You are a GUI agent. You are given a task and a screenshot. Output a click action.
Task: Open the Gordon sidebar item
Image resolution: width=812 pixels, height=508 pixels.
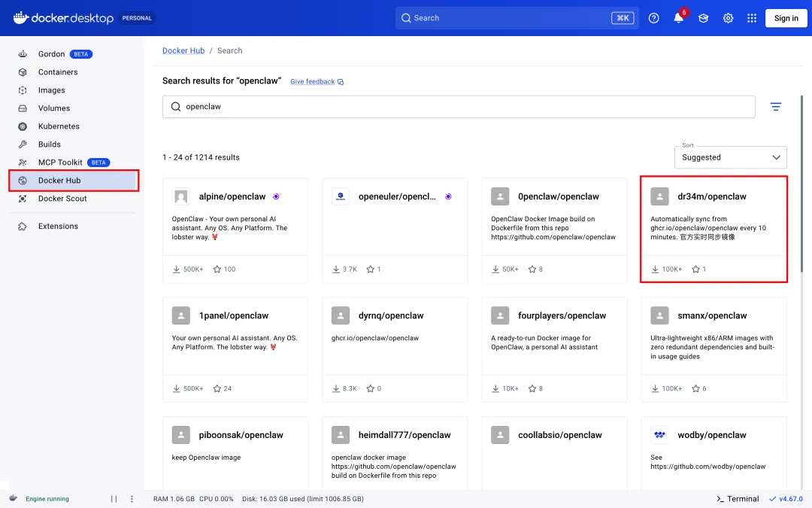(72, 54)
